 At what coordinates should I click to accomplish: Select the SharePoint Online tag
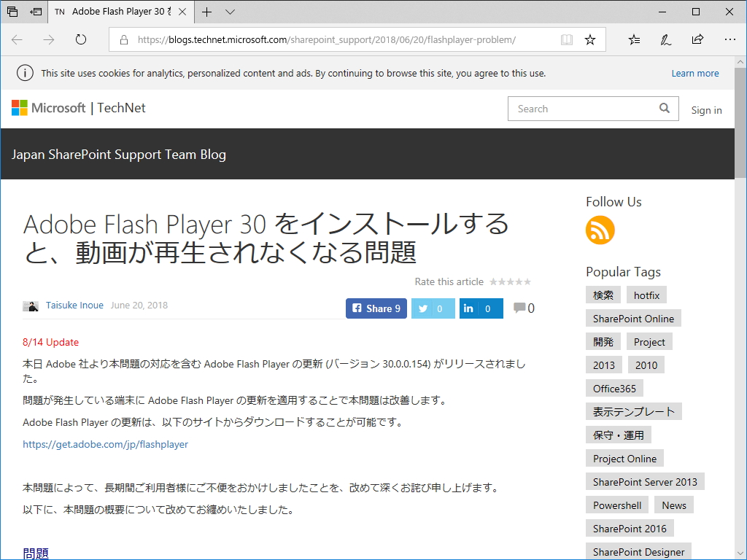(632, 318)
